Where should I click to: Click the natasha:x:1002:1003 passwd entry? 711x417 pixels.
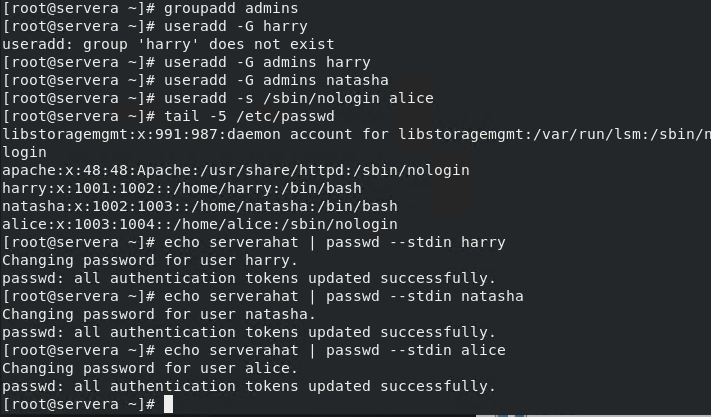coord(199,207)
